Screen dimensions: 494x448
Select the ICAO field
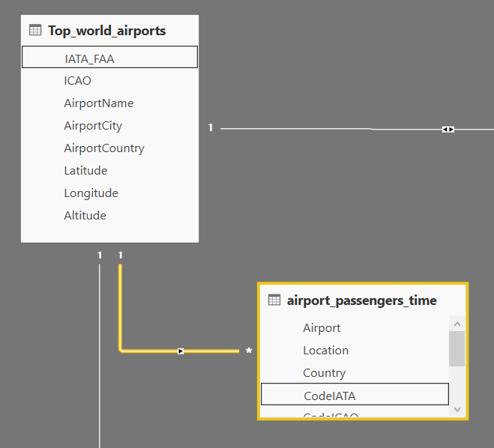point(78,80)
